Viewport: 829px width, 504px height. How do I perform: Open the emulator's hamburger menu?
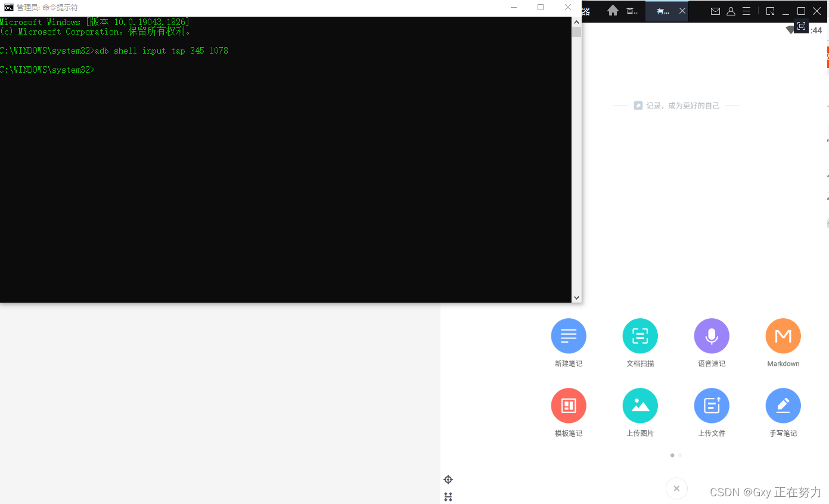746,11
